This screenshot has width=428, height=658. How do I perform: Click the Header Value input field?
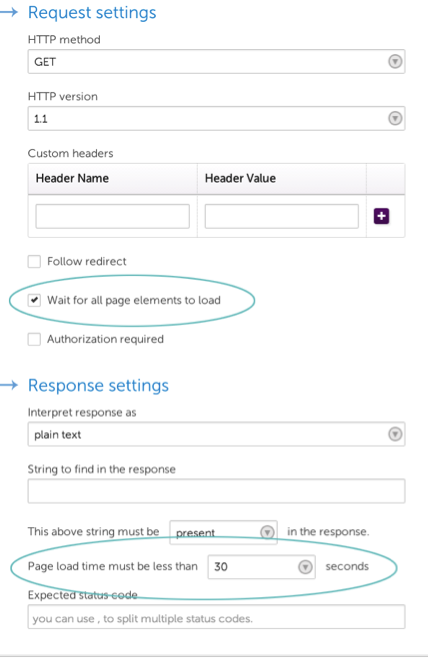(x=282, y=216)
